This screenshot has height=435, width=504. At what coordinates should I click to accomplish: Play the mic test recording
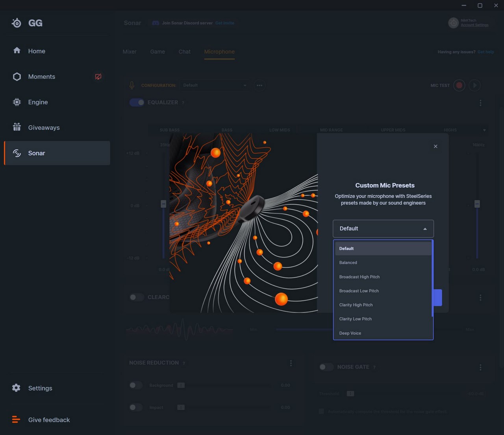coord(474,85)
